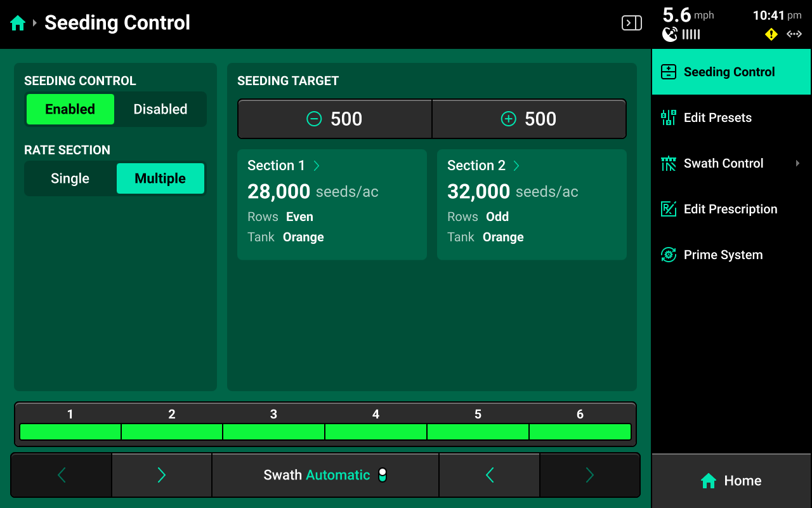Select swath section 4 green bar
The width and height of the screenshot is (812, 508).
376,432
